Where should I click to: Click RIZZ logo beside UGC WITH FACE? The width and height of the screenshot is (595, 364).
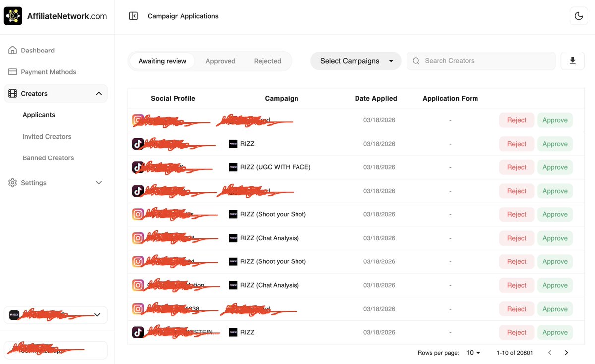(x=233, y=167)
